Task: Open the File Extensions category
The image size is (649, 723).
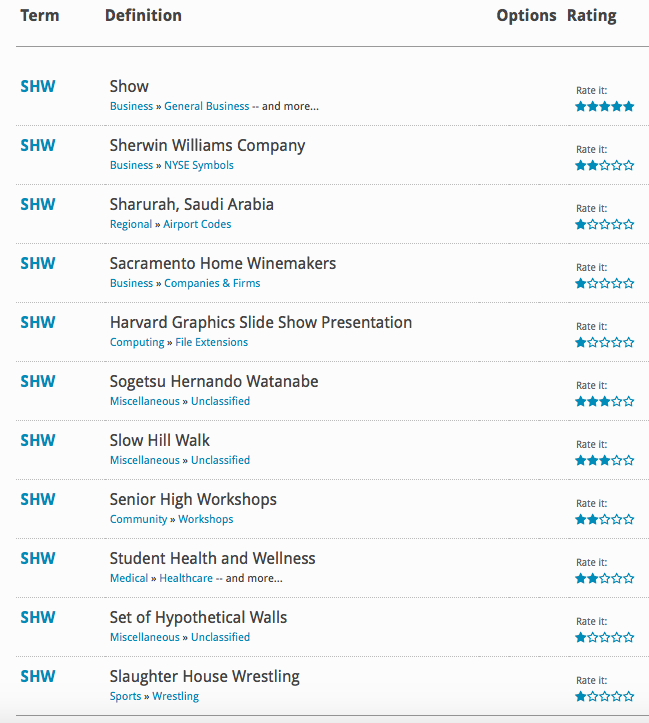Action: click(211, 343)
